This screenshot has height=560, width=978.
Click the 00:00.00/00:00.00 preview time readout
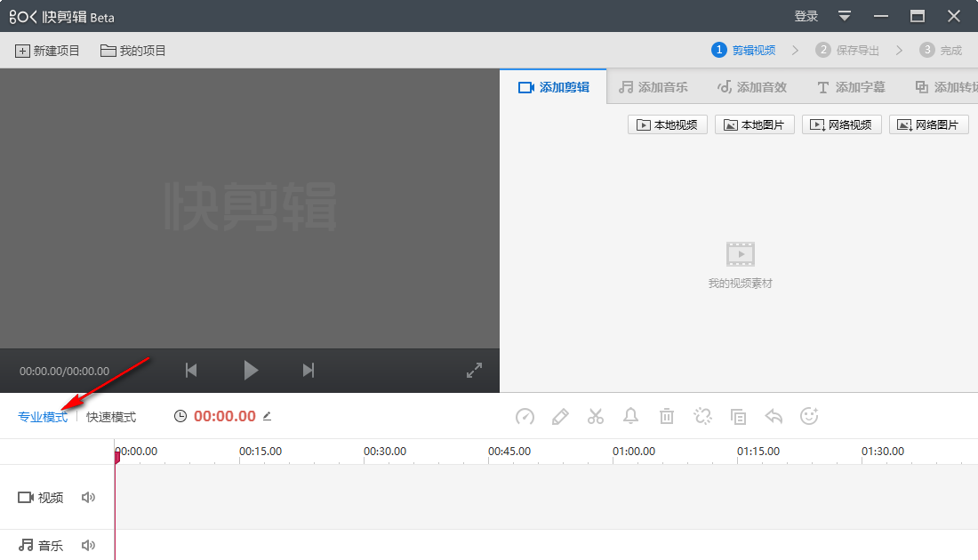click(64, 371)
